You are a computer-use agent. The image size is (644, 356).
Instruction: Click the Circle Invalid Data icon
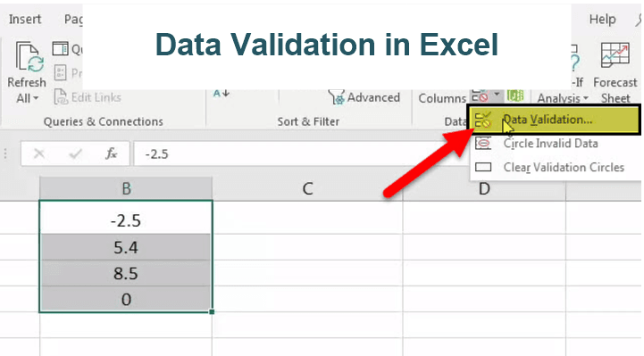point(483,144)
